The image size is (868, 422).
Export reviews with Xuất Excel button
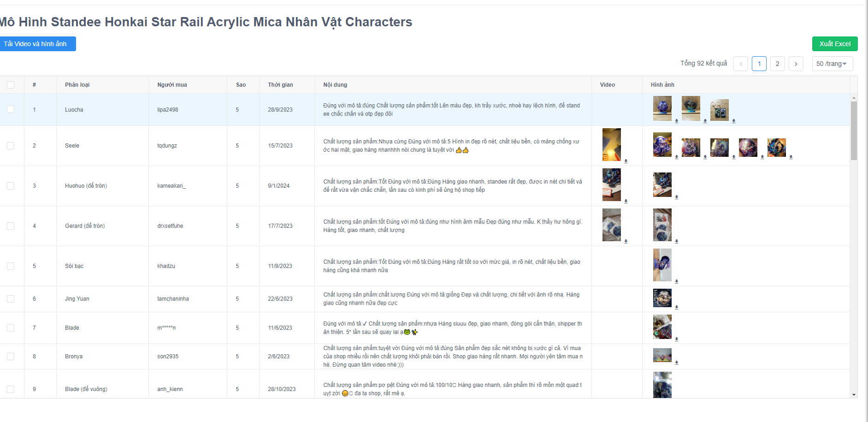[835, 44]
